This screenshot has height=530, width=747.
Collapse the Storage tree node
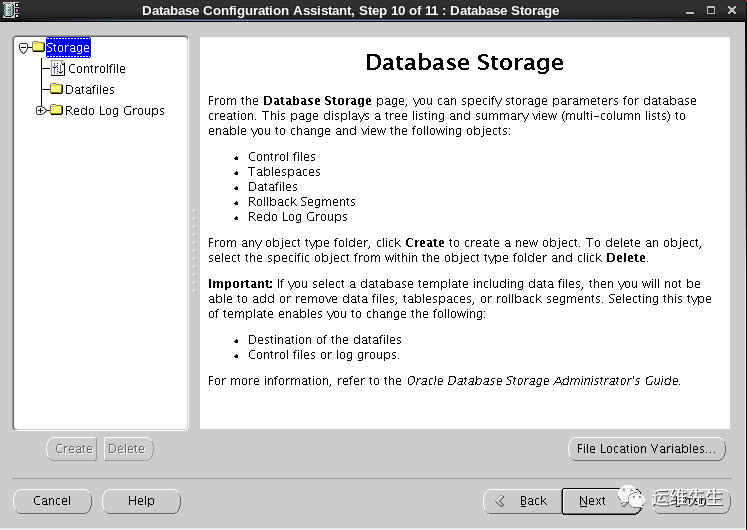23,47
